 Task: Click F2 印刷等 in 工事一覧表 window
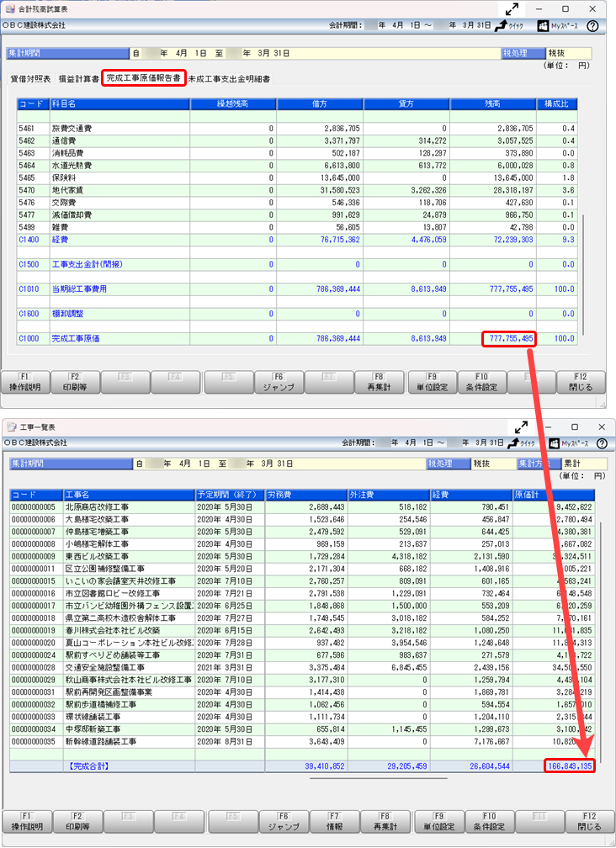pyautogui.click(x=77, y=821)
